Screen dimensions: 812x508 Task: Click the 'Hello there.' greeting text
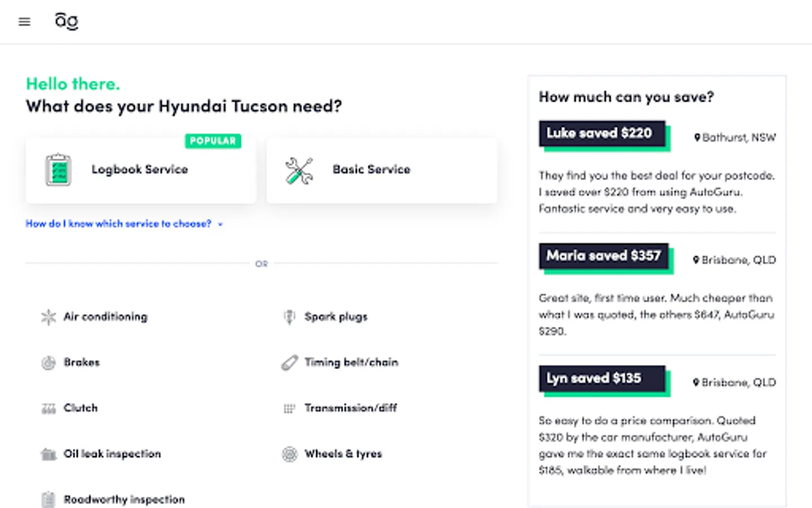coord(73,84)
